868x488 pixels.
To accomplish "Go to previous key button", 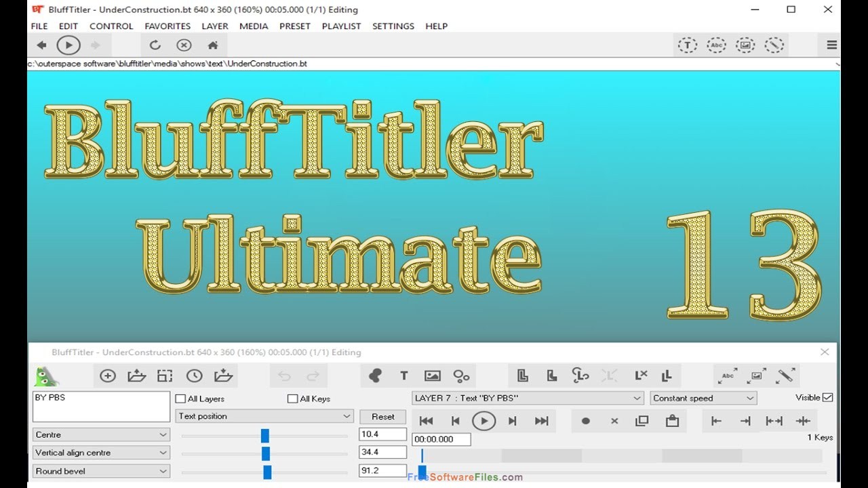I will pyautogui.click(x=456, y=421).
